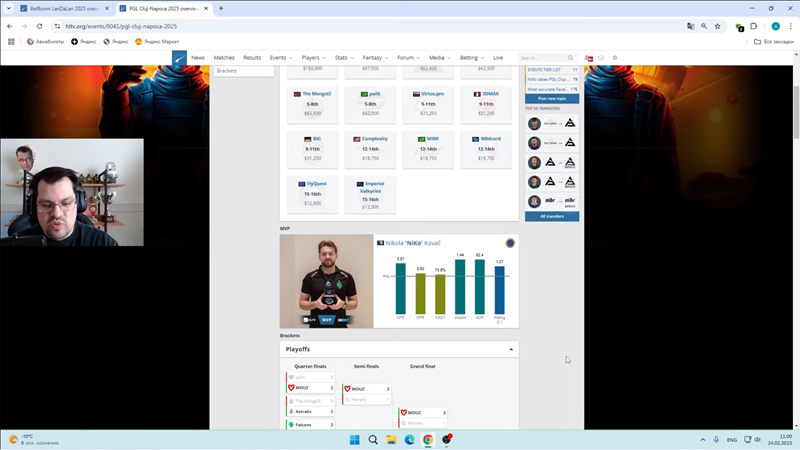800x450 pixels.
Task: Open the HLTV home logo
Action: 179,58
